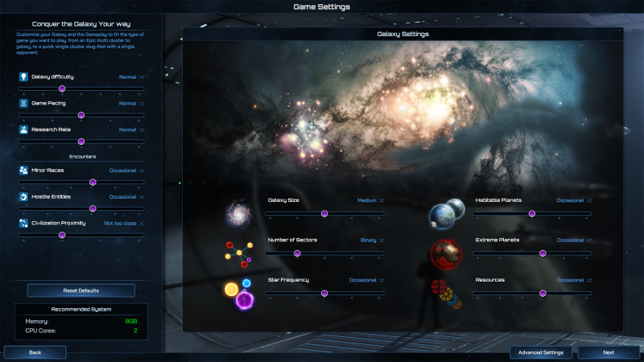Click the 'Extreme Planets' label
The height and width of the screenshot is (362, 644).
tap(497, 240)
